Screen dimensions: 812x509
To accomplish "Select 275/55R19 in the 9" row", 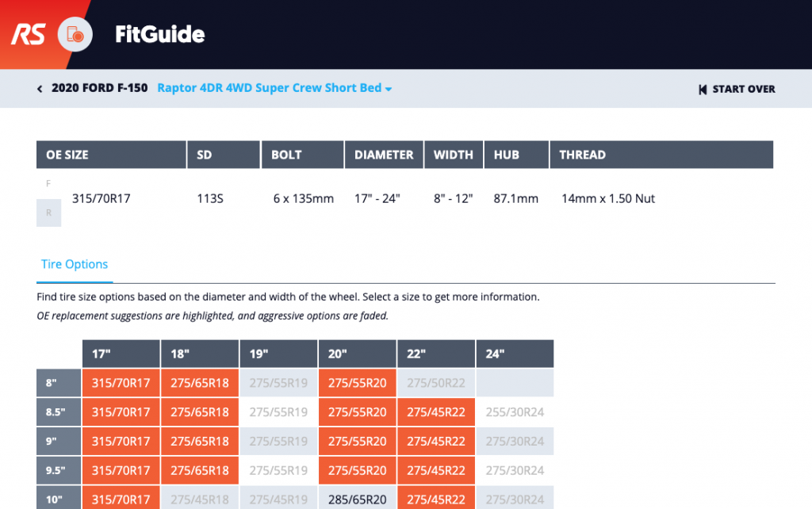I will (278, 441).
